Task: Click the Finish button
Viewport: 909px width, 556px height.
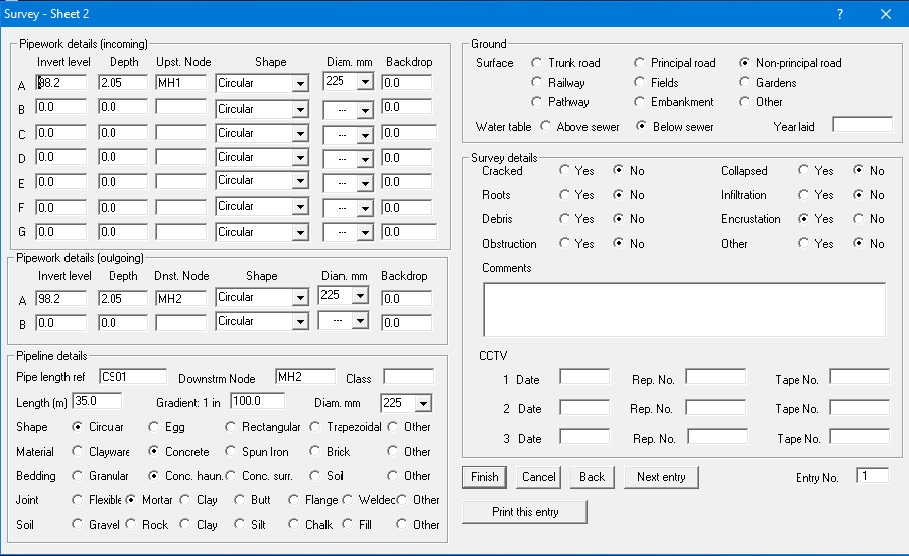Action: (x=485, y=477)
